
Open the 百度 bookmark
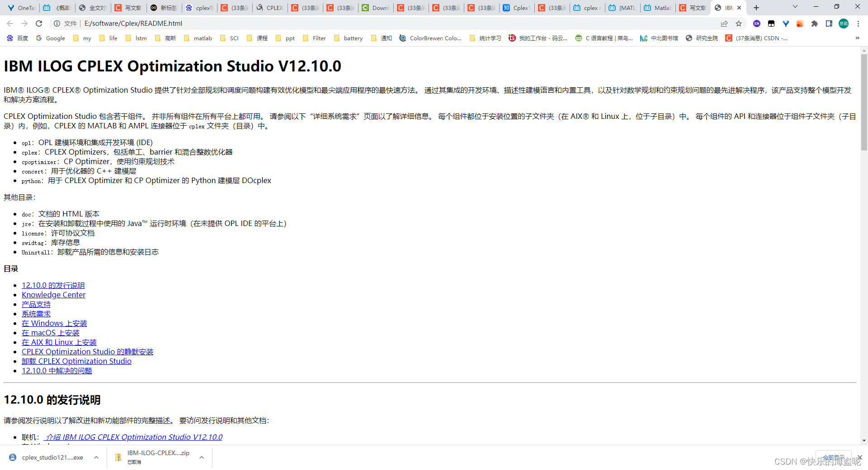tap(18, 38)
